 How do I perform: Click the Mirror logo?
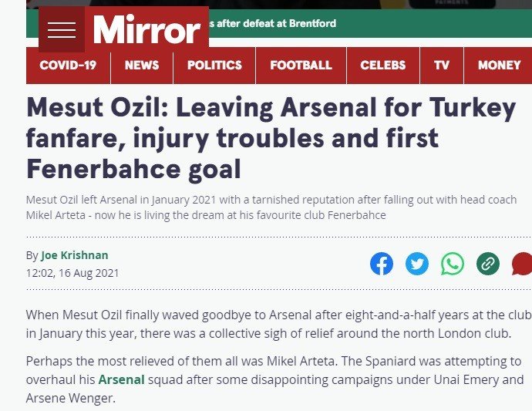pos(146,30)
